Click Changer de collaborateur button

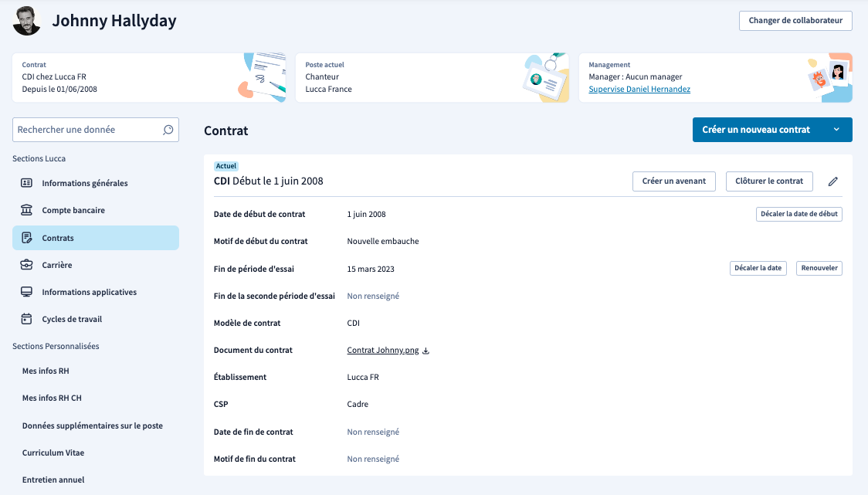[795, 21]
